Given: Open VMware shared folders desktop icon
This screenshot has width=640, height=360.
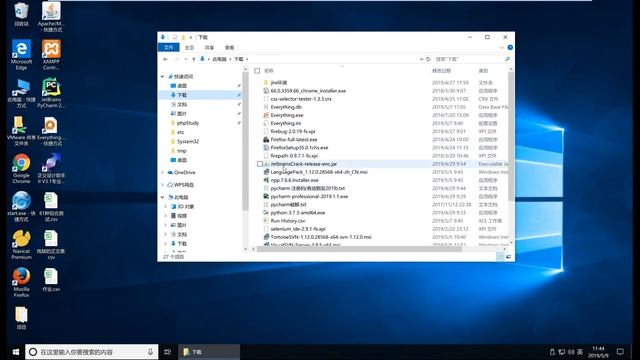Looking at the screenshot, I should [21, 131].
